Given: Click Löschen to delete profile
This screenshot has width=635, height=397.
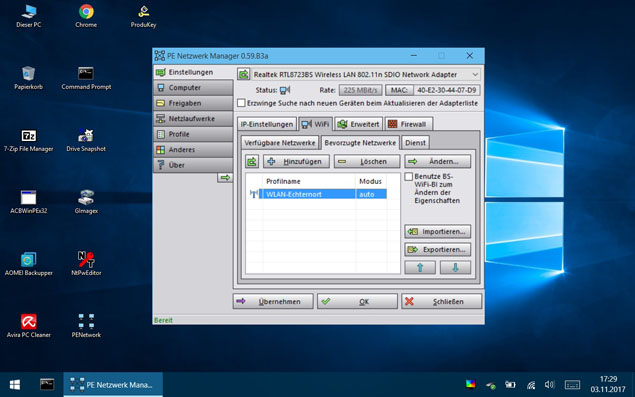Looking at the screenshot, I should (367, 162).
